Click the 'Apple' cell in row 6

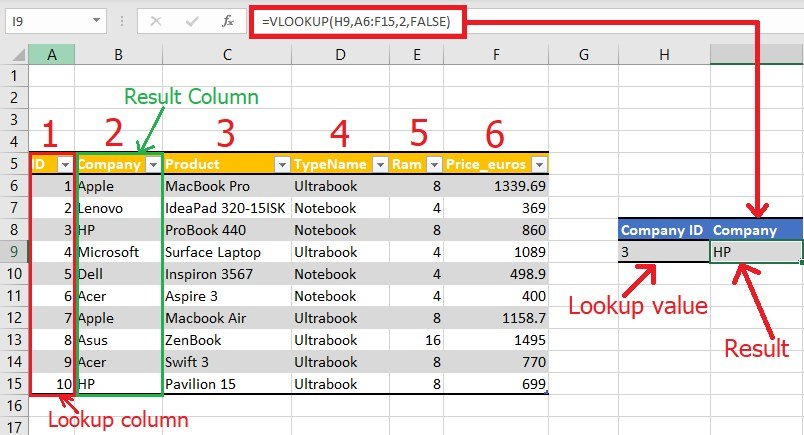[x=118, y=186]
